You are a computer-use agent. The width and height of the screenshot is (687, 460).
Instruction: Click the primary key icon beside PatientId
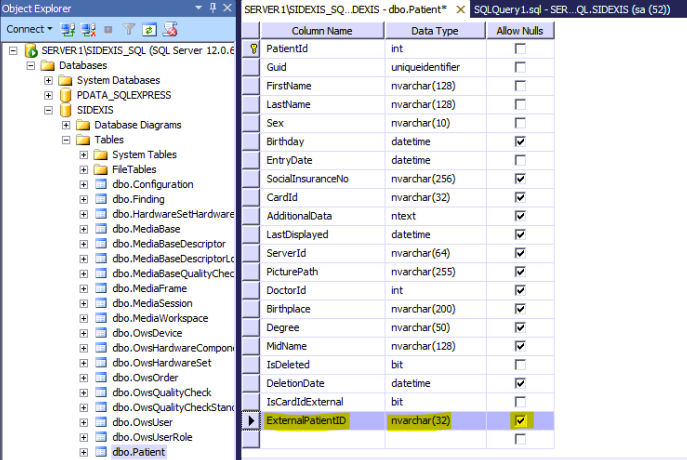pyautogui.click(x=253, y=49)
